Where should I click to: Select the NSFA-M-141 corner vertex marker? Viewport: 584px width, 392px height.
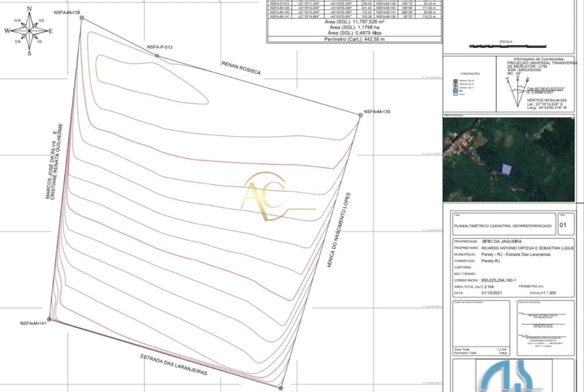49,319
